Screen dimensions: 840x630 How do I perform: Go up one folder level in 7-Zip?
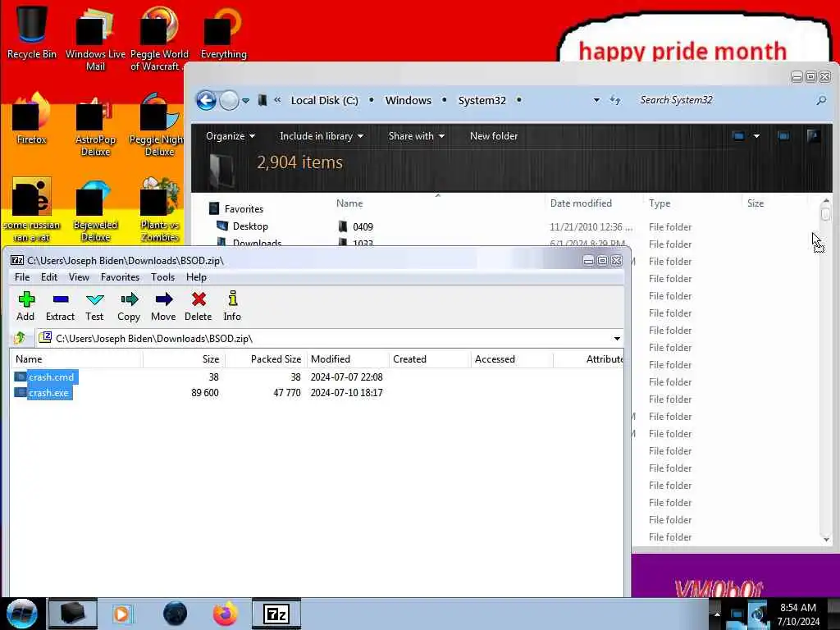coord(21,338)
